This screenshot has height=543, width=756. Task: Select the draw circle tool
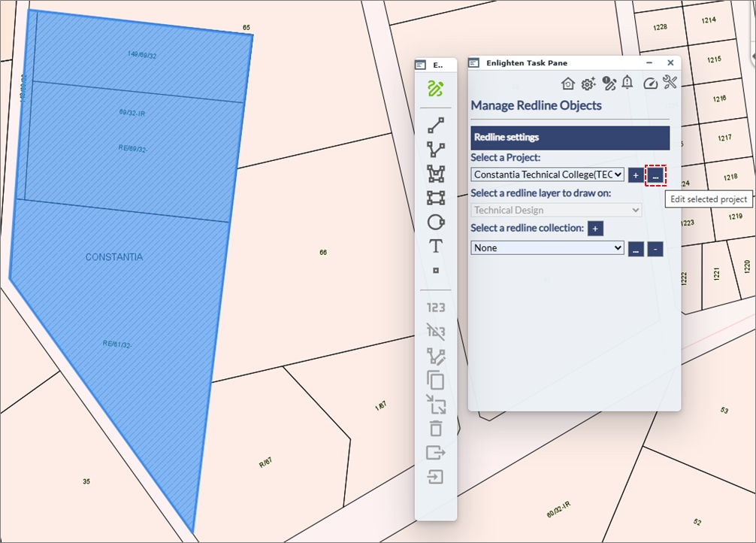435,222
